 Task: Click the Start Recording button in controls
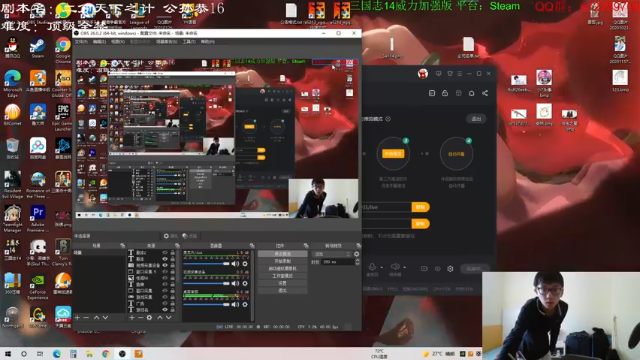coord(282,261)
